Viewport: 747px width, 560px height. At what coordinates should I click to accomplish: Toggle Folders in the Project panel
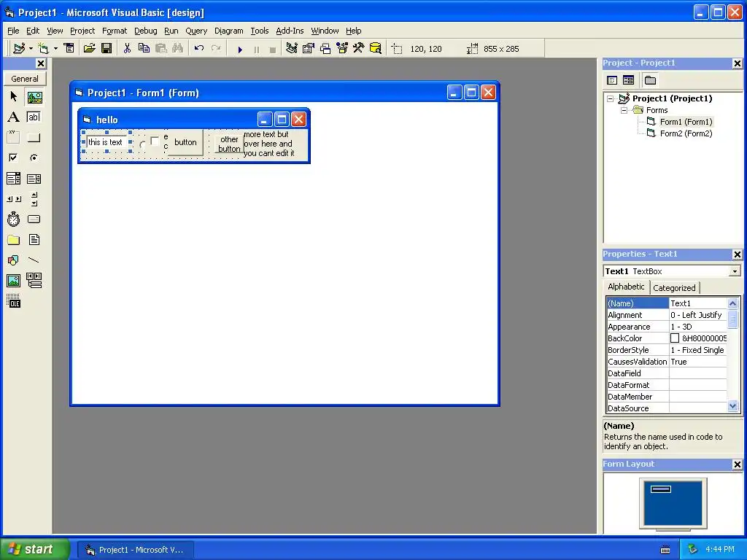click(650, 80)
